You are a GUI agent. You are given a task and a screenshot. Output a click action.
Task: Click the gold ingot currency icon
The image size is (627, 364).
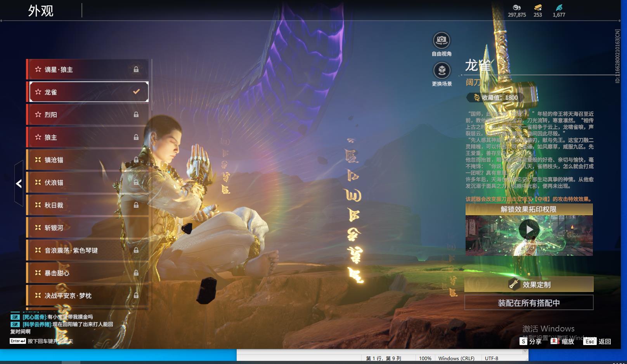pos(538,7)
